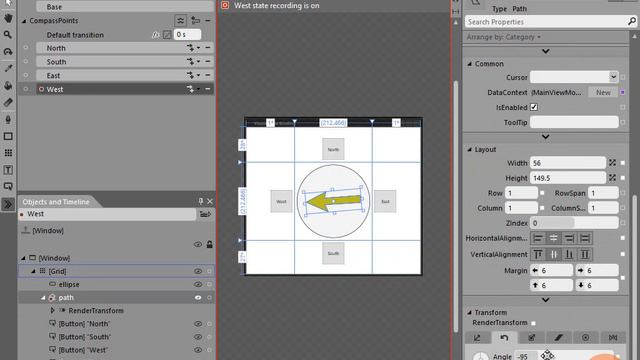Adjust the ZIndex slider field
The image size is (640, 360).
coord(574,223)
